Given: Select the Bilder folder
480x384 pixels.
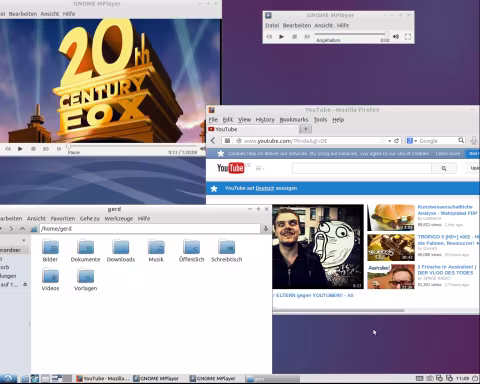Looking at the screenshot, I should tap(50, 251).
